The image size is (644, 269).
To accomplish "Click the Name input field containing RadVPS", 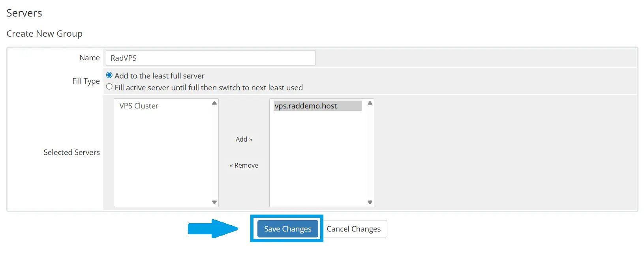I will (x=210, y=58).
